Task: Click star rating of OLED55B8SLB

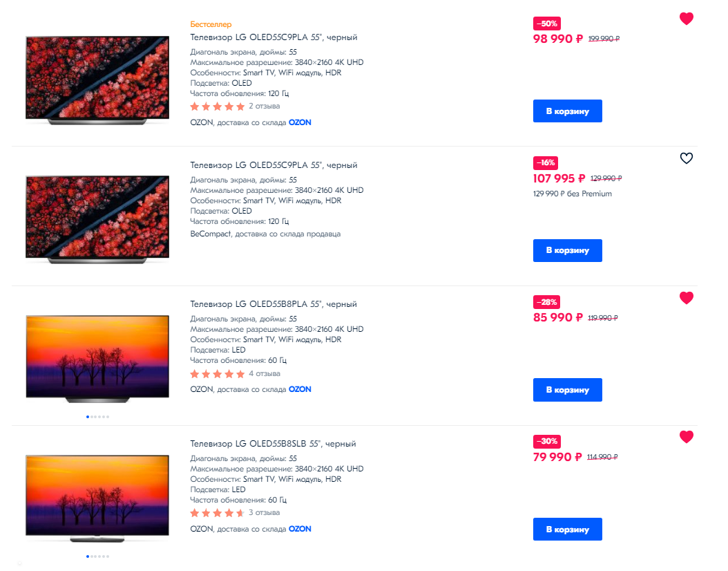Action: [x=217, y=513]
